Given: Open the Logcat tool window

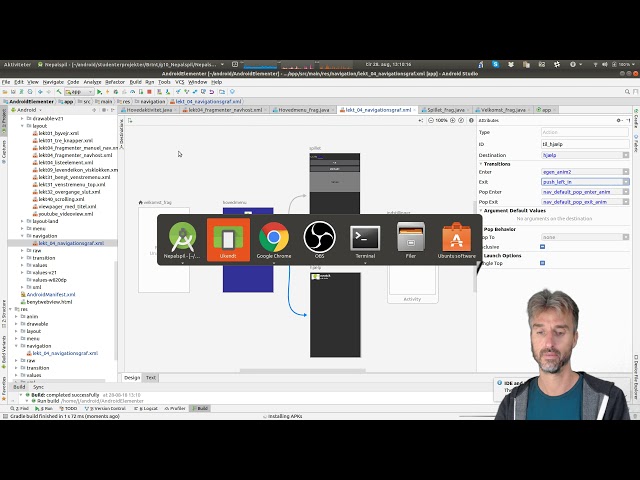Looking at the screenshot, I should (146, 408).
